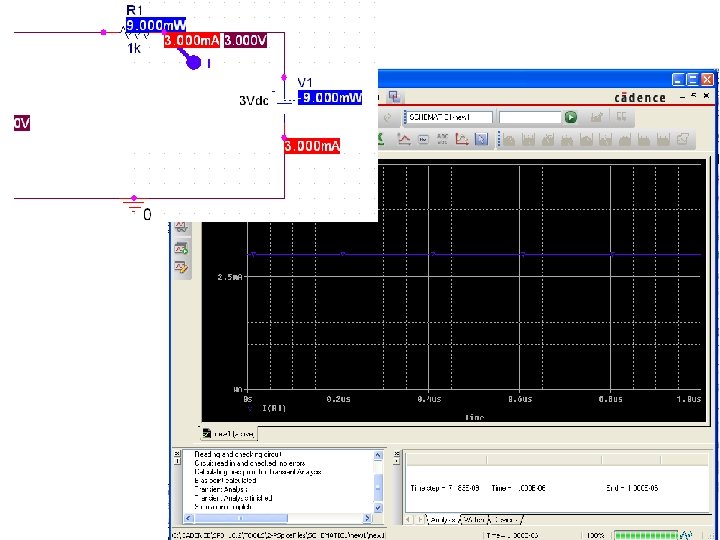Switch to the Analysis tab
Image resolution: width=720 pixels, height=540 pixels.
pos(443,520)
